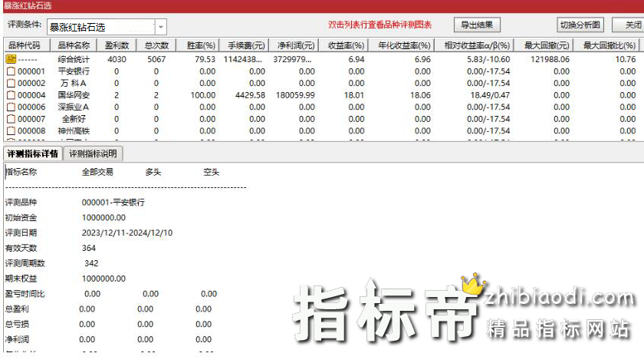Click the 4429.58 fee cell

tap(250, 95)
